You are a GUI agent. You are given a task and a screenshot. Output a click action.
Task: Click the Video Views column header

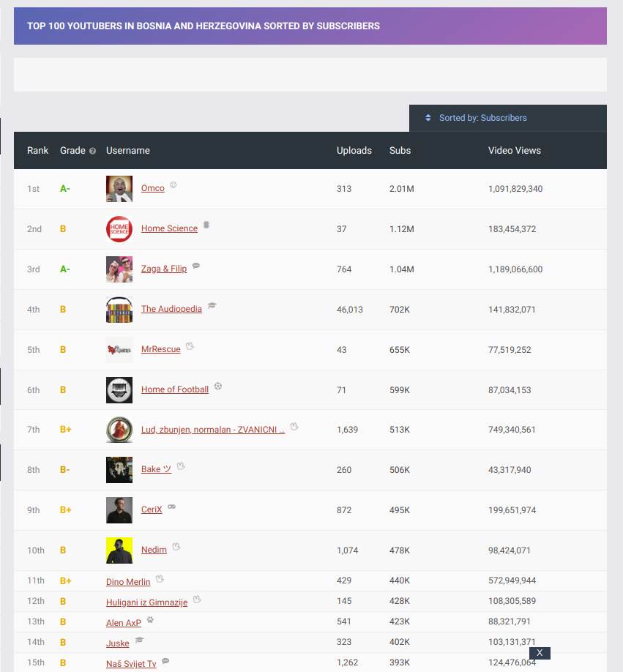coord(514,151)
